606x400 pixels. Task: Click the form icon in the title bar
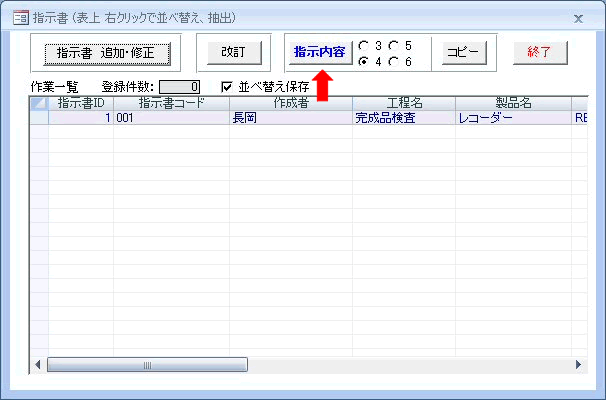(20, 18)
